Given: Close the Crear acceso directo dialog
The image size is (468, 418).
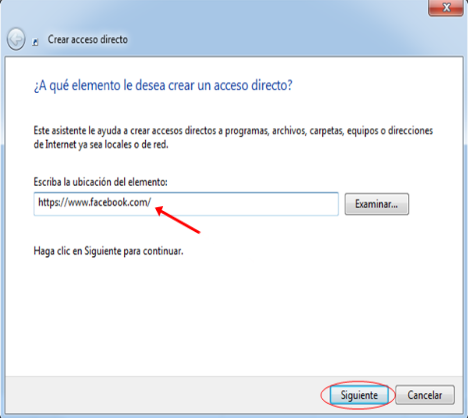Looking at the screenshot, I should [446, 8].
